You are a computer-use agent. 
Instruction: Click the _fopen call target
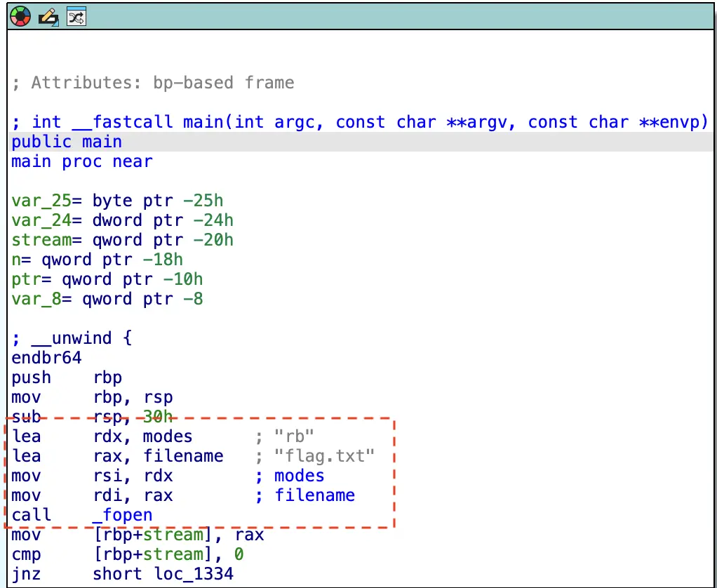[x=122, y=515]
